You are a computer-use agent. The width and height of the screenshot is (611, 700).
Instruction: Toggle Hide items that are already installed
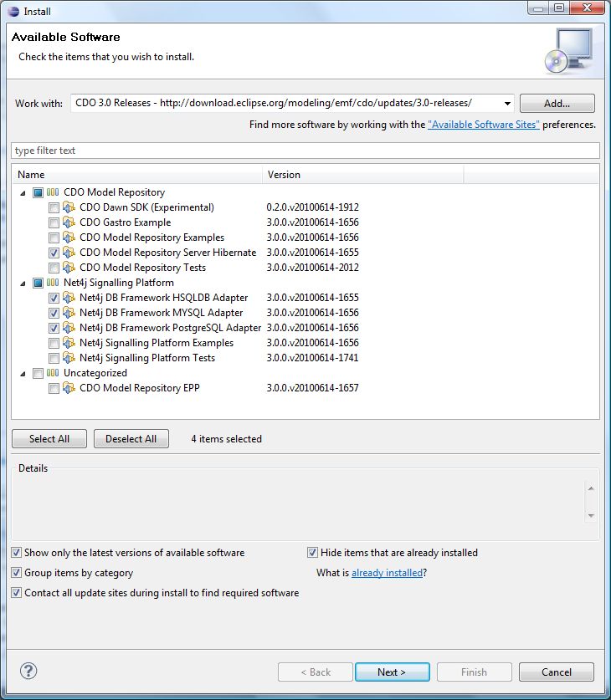(x=312, y=553)
